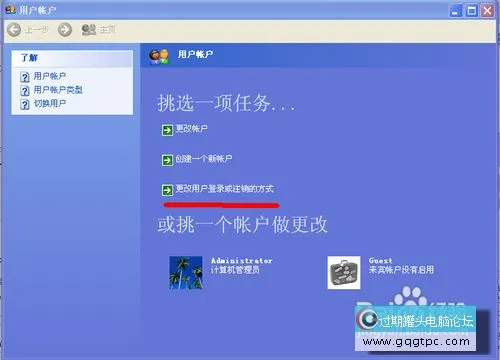Screen dimensions: 500x360
Task: Click question mark icon beside 切换用户
Action: point(25,104)
